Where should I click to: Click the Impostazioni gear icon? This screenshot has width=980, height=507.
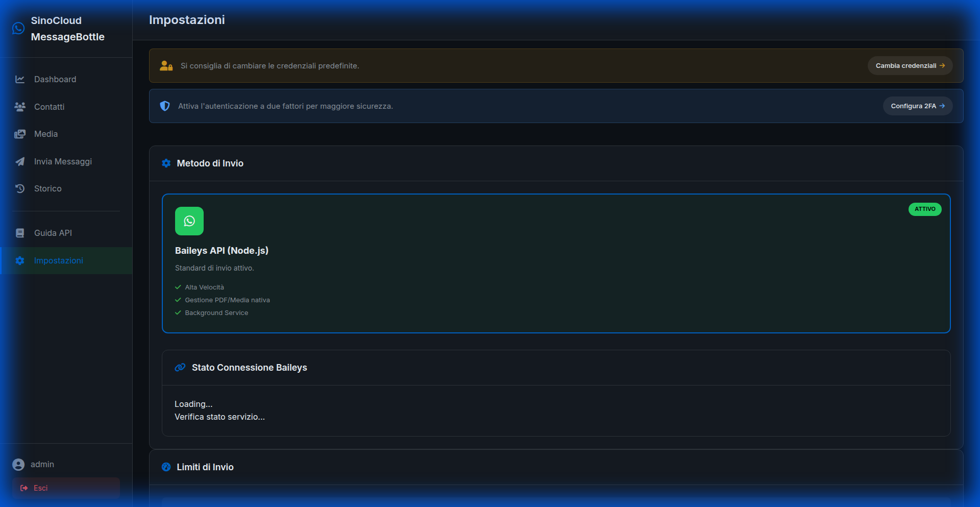point(20,260)
